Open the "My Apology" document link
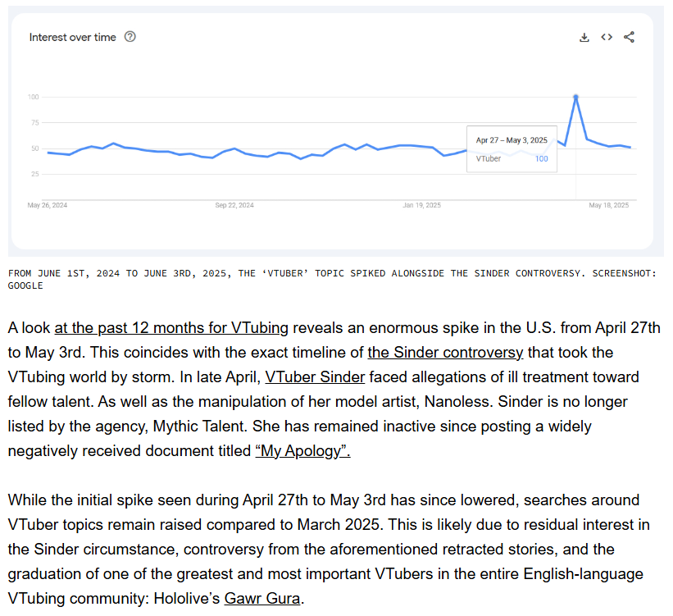Image resolution: width=673 pixels, height=616 pixels. [x=303, y=450]
